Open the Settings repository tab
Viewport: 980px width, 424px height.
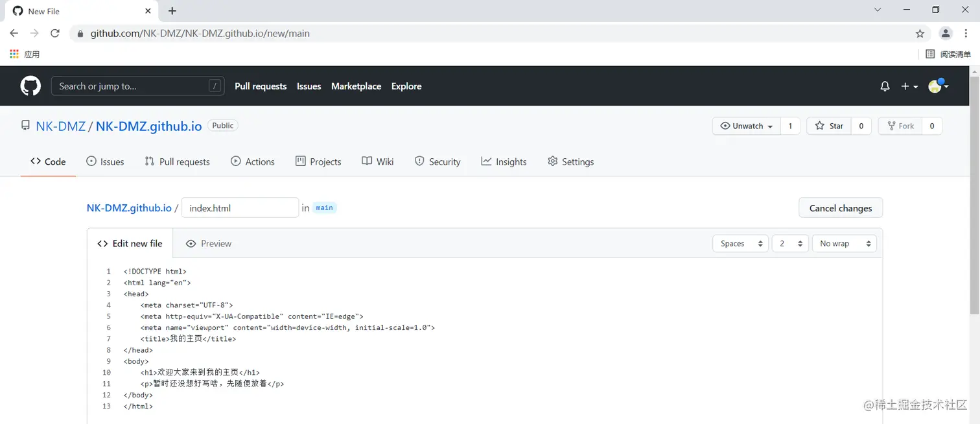[x=570, y=161]
